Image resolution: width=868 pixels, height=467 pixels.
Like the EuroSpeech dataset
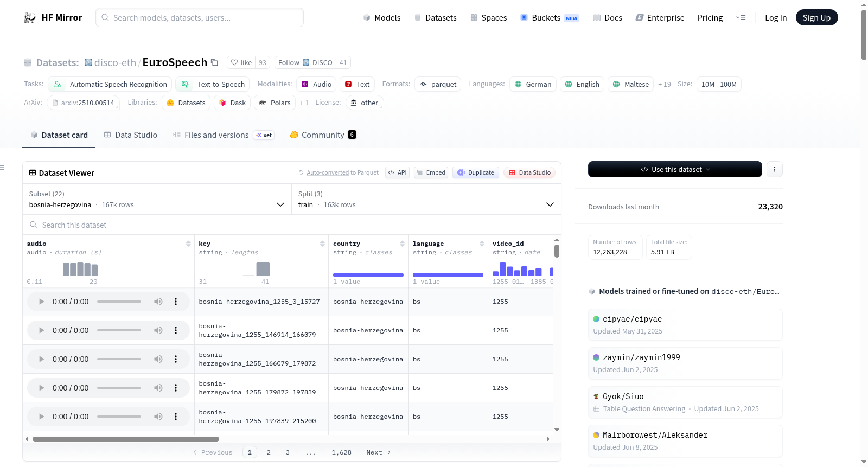[241, 62]
